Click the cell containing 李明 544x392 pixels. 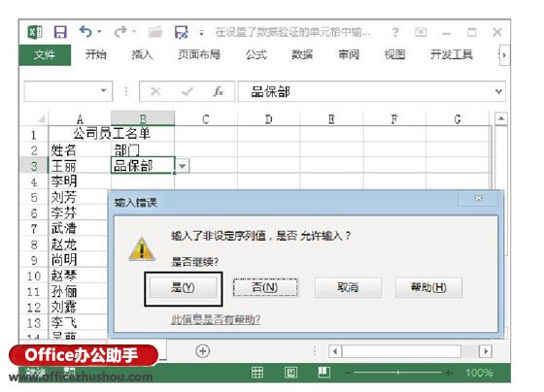[80, 181]
